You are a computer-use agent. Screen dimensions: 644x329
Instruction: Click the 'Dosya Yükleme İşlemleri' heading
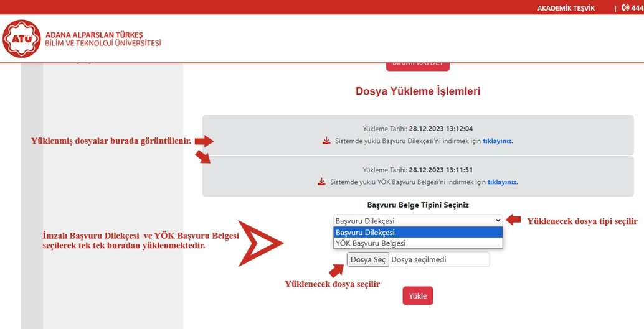(x=418, y=91)
